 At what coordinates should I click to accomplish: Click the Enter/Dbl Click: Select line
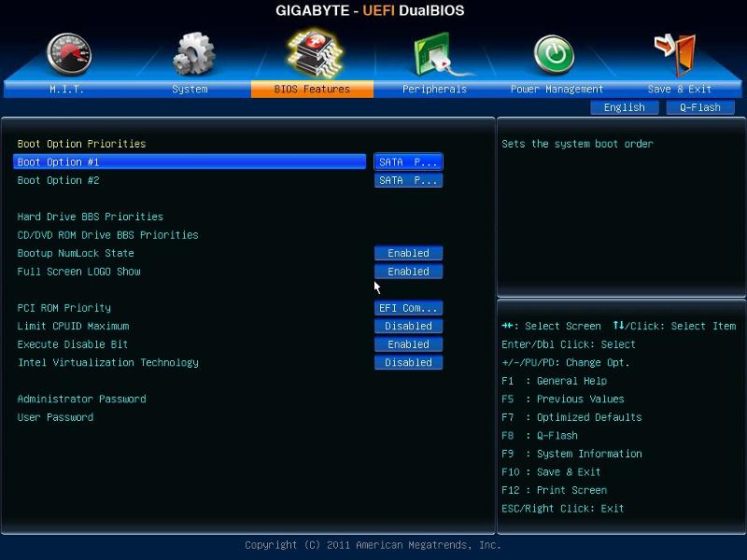(569, 344)
